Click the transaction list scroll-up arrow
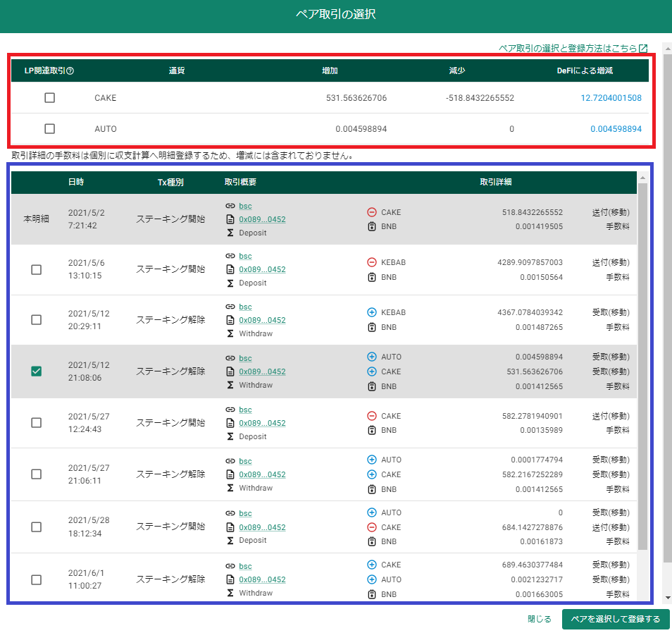This screenshot has width=672, height=633. pyautogui.click(x=642, y=177)
